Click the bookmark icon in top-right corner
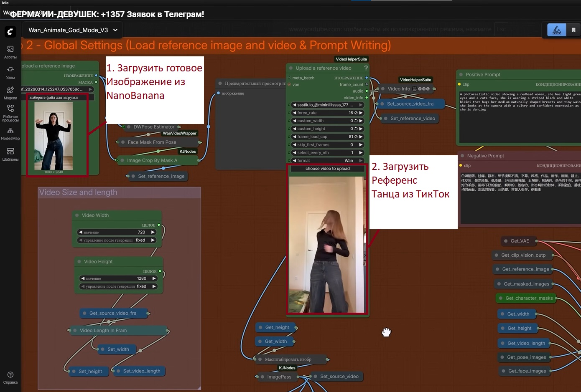The height and width of the screenshot is (392, 581). (573, 30)
